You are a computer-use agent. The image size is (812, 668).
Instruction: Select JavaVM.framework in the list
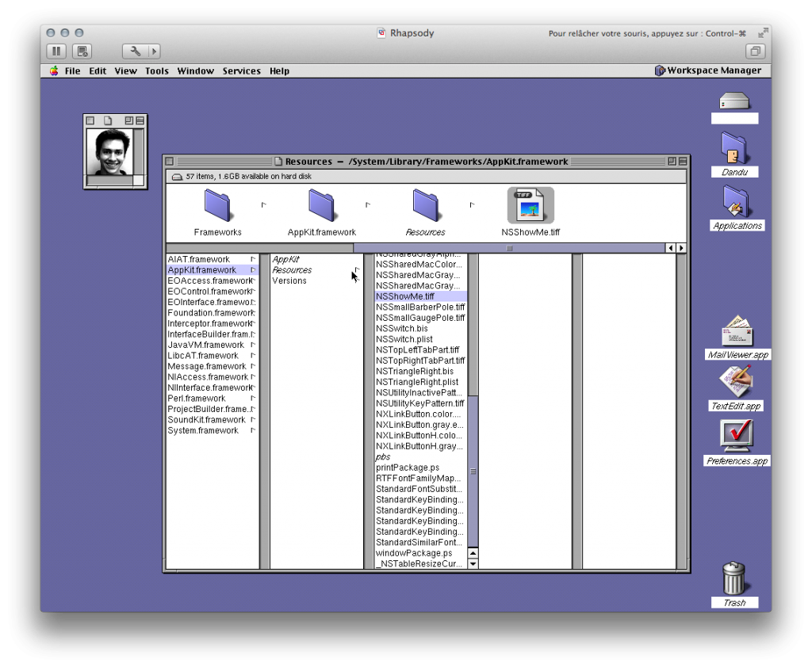pos(213,345)
